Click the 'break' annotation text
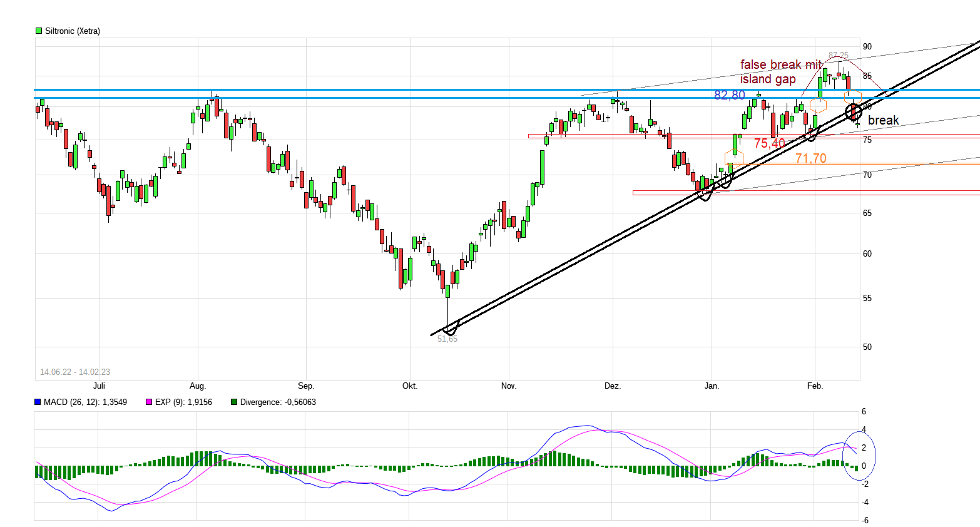 click(x=884, y=120)
